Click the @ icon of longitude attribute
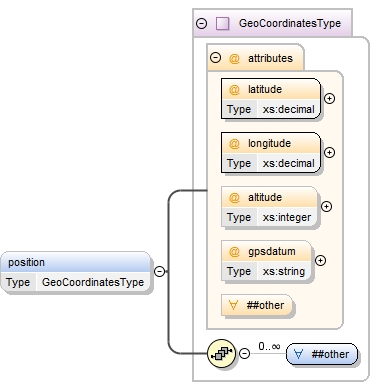371x383 pixels. pos(234,143)
